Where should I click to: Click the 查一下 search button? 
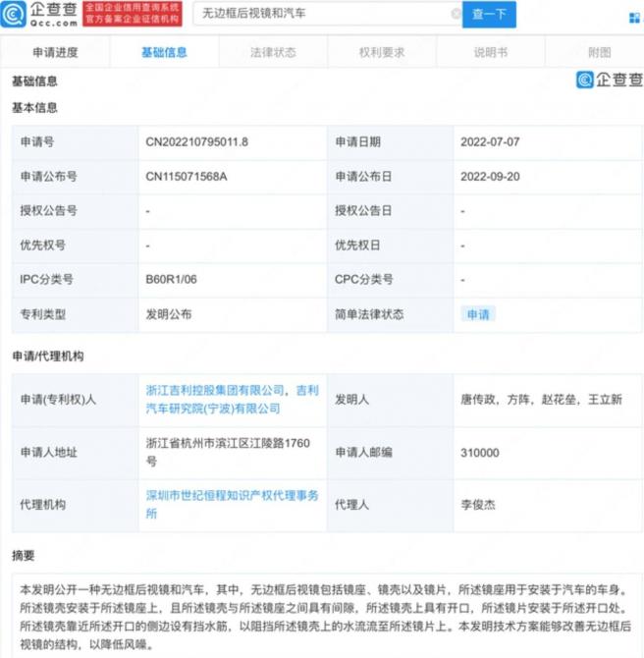click(489, 14)
